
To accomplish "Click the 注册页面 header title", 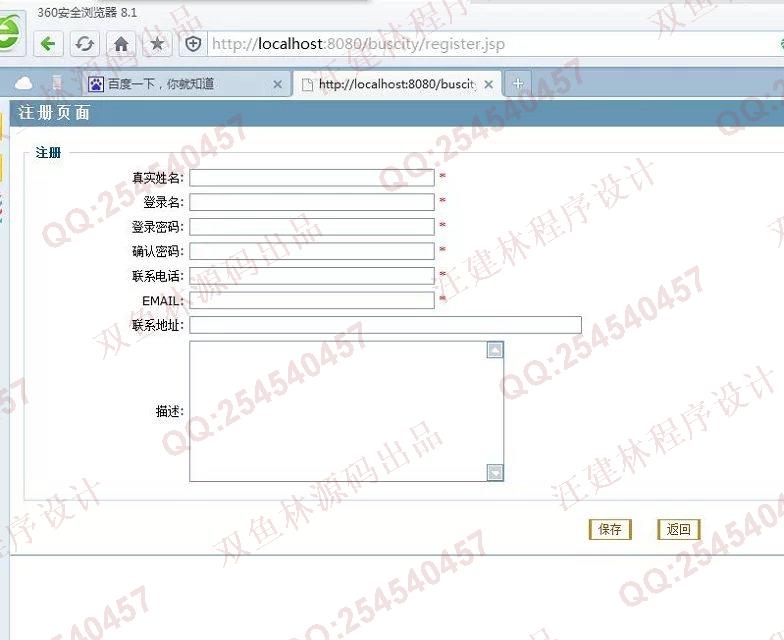I will tap(54, 112).
